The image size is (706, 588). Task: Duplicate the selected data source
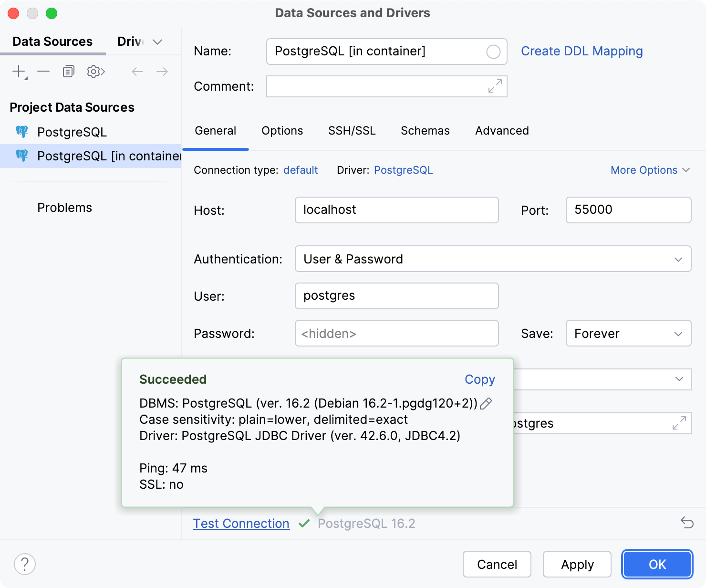pyautogui.click(x=68, y=71)
